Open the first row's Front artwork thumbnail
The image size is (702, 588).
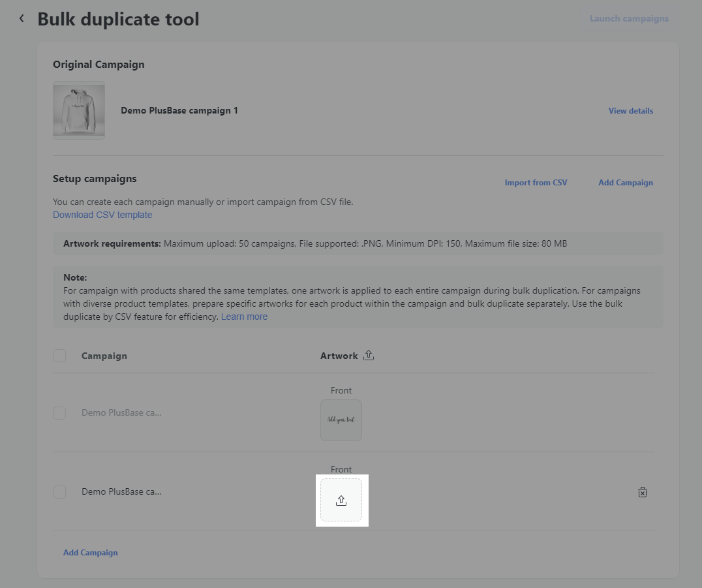(341, 420)
